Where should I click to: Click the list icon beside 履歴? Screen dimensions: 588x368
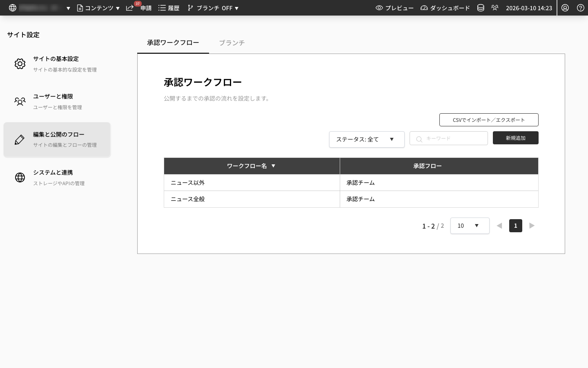pyautogui.click(x=162, y=8)
